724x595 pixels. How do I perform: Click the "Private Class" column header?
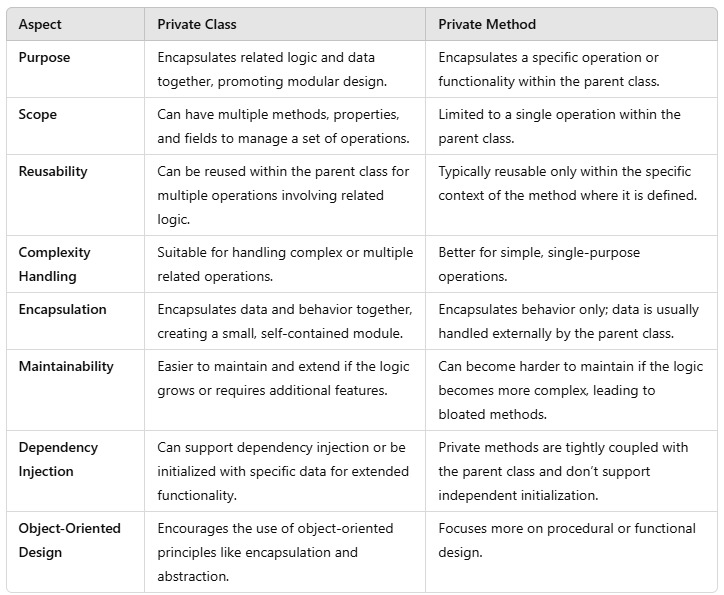click(x=197, y=24)
